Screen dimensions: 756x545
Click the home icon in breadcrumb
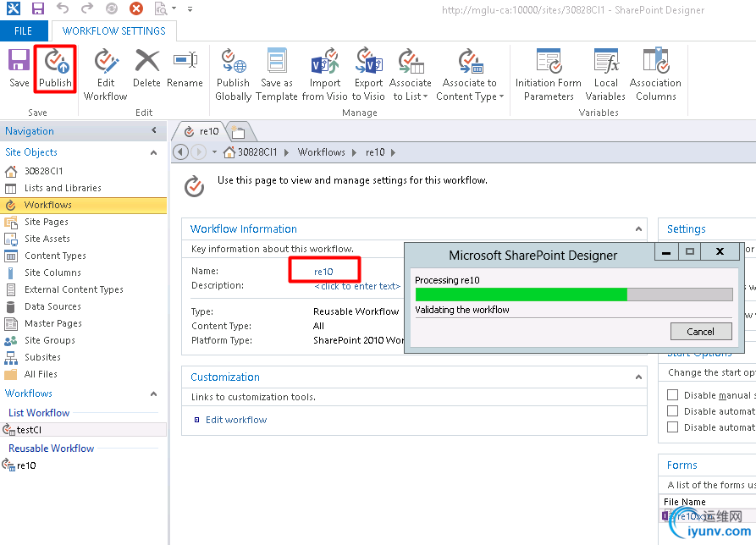click(229, 152)
